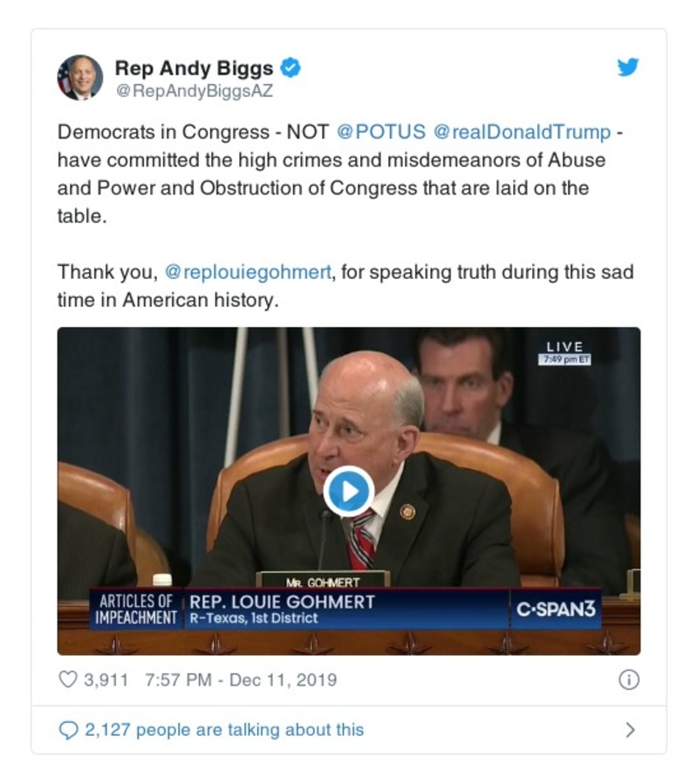Open Andy Biggs' profile picture

(80, 78)
